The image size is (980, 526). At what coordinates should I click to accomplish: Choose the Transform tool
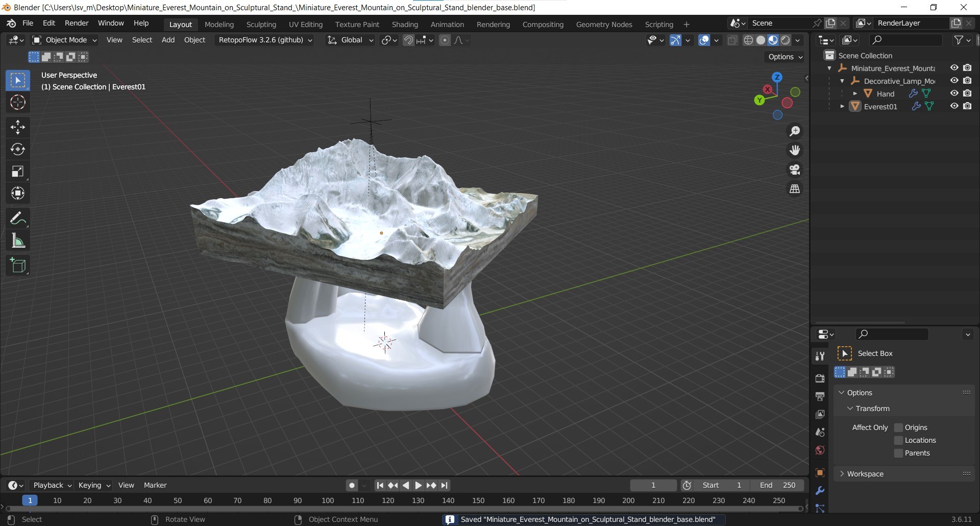18,194
